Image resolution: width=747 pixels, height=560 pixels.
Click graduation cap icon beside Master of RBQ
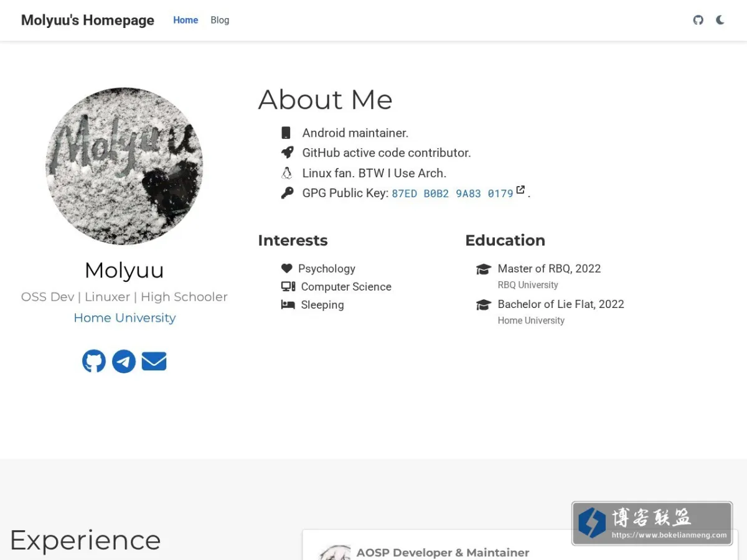(x=484, y=269)
